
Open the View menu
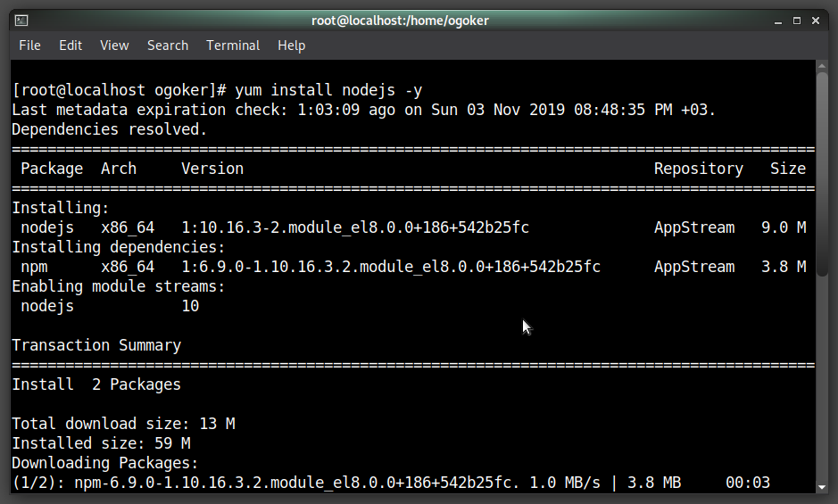click(114, 45)
